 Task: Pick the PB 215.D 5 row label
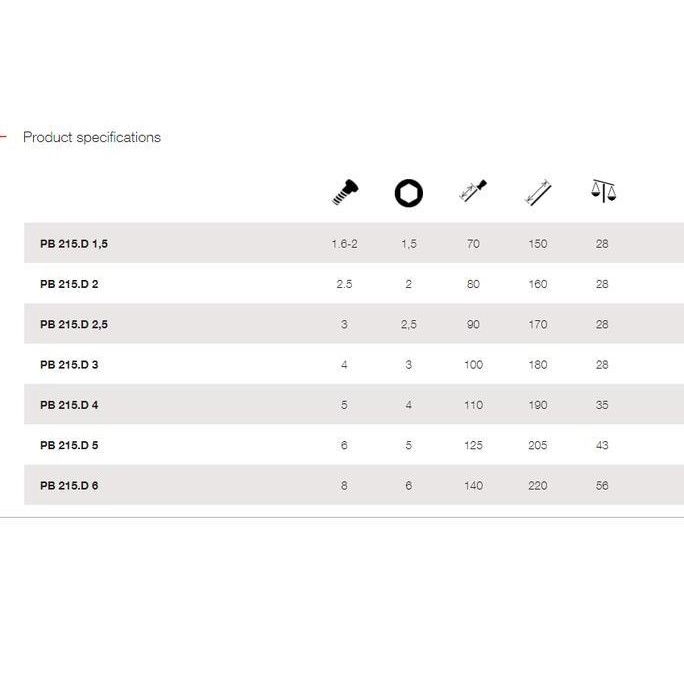click(69, 445)
